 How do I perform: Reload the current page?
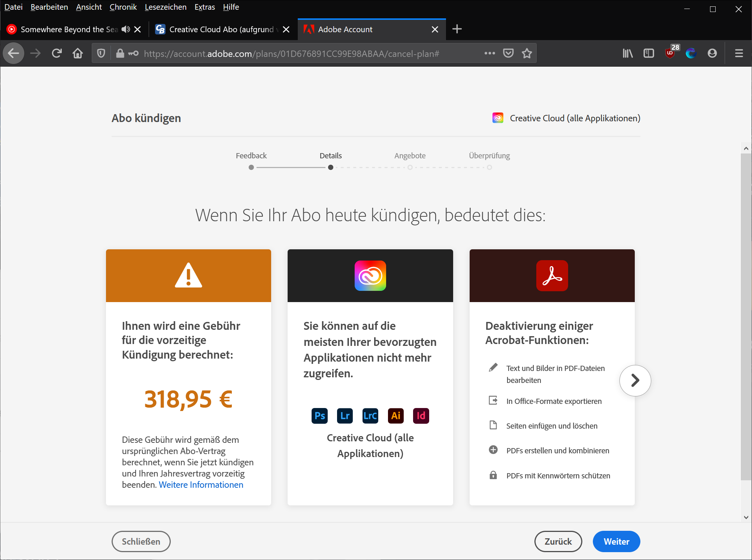click(x=57, y=54)
